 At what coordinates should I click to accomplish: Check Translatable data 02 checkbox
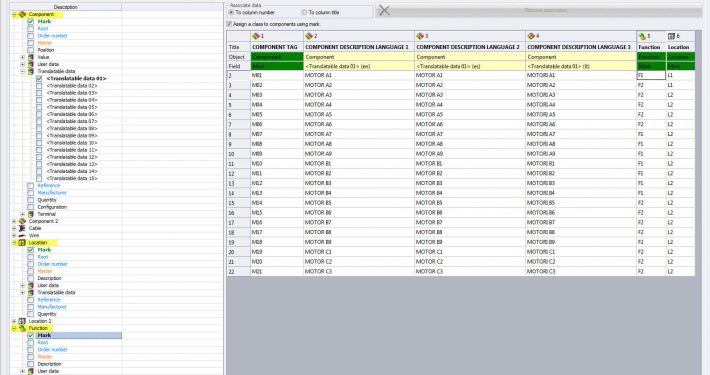(39, 86)
